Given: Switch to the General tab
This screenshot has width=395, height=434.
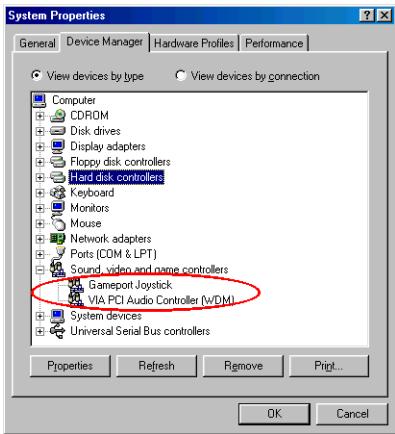Looking at the screenshot, I should (x=37, y=43).
